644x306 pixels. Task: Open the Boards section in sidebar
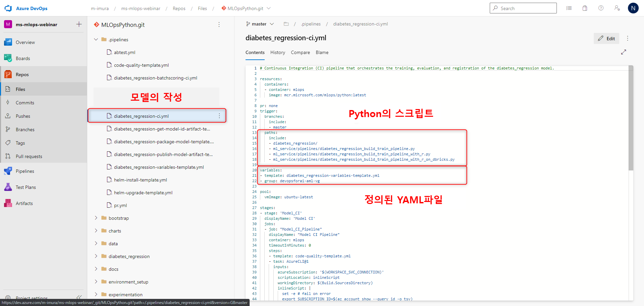click(44, 58)
